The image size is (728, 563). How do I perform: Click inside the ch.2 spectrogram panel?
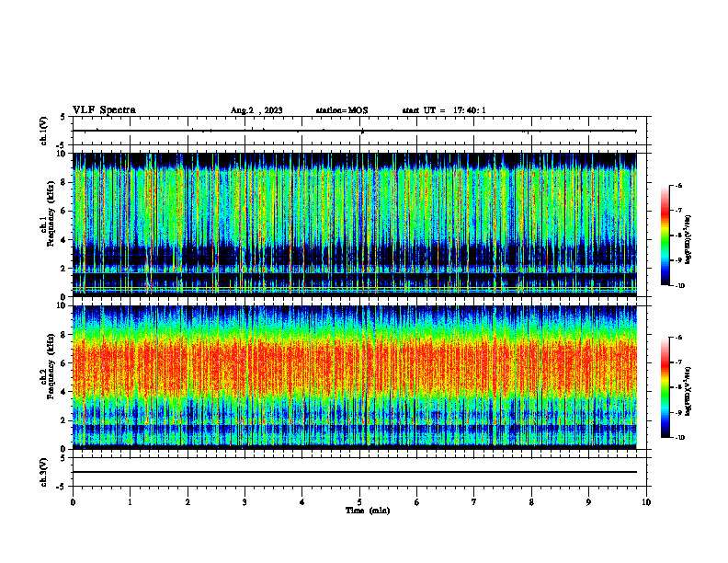(x=354, y=377)
